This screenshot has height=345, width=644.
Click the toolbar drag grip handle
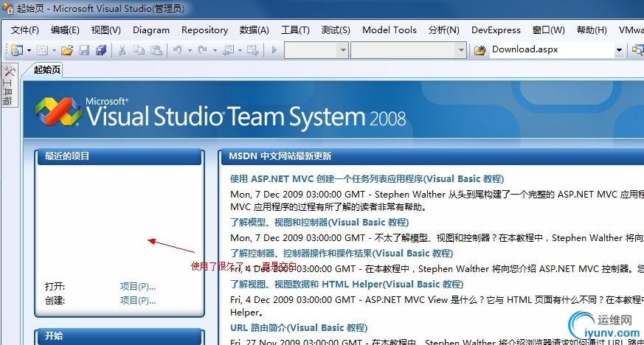tap(6, 50)
